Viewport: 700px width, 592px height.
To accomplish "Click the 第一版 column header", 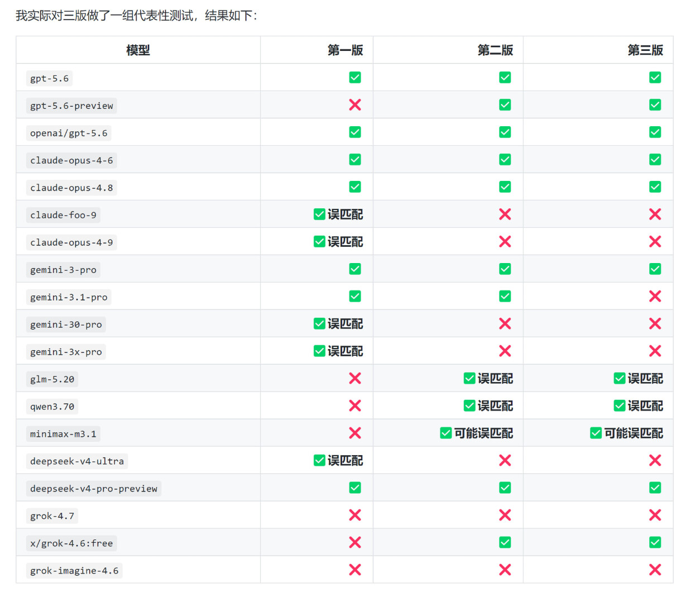I will tap(346, 50).
